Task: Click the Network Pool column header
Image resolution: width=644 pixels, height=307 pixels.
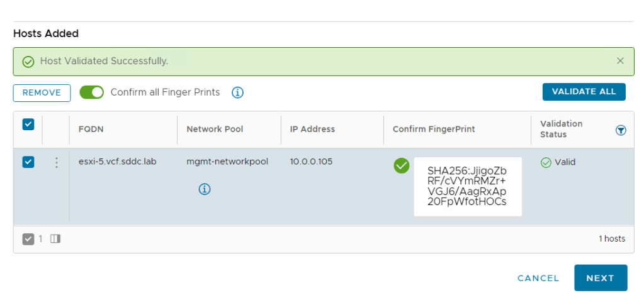Action: tap(215, 129)
